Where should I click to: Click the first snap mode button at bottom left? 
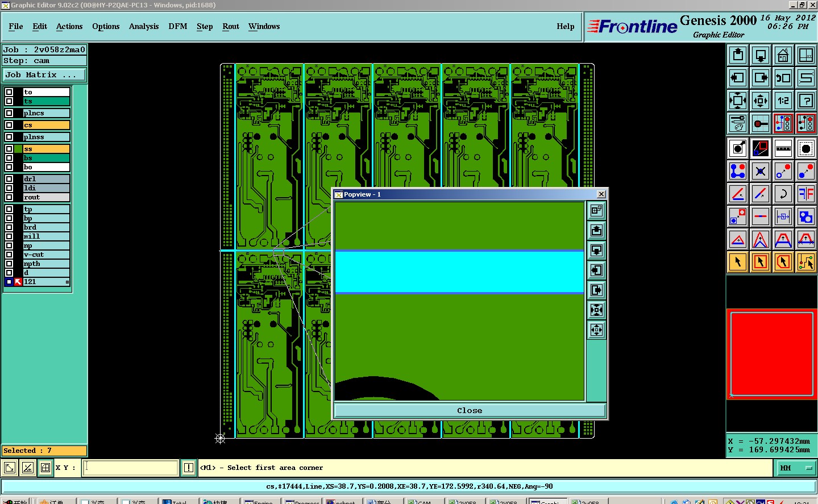click(x=10, y=468)
